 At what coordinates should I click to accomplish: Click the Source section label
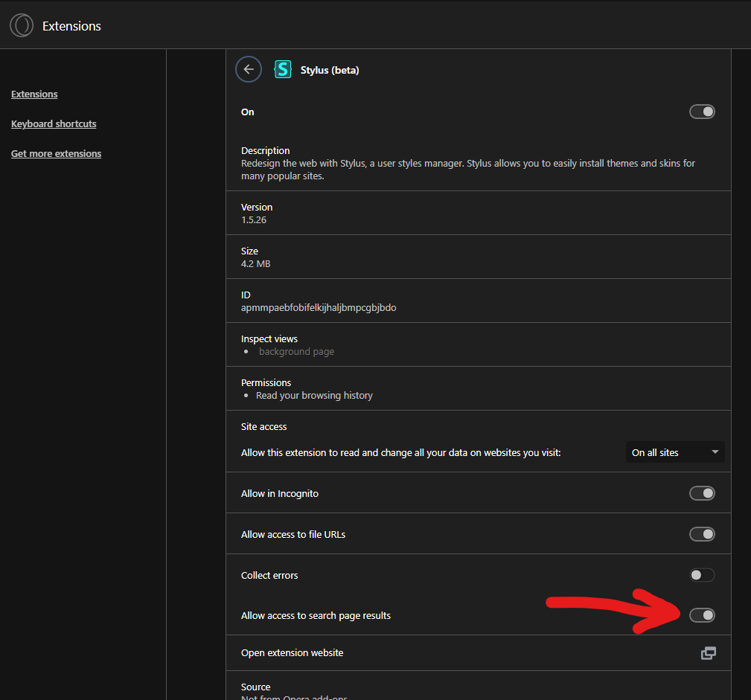[x=256, y=687]
